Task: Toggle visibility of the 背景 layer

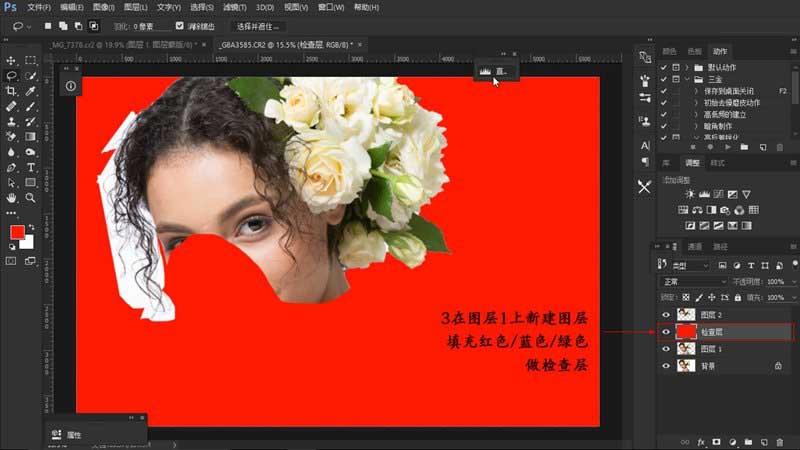Action: click(666, 366)
